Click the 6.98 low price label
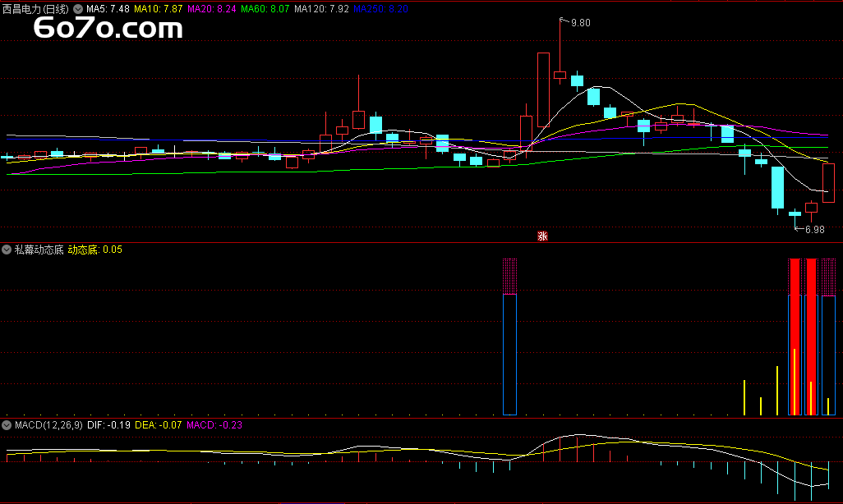This screenshot has width=843, height=504. coord(814,230)
